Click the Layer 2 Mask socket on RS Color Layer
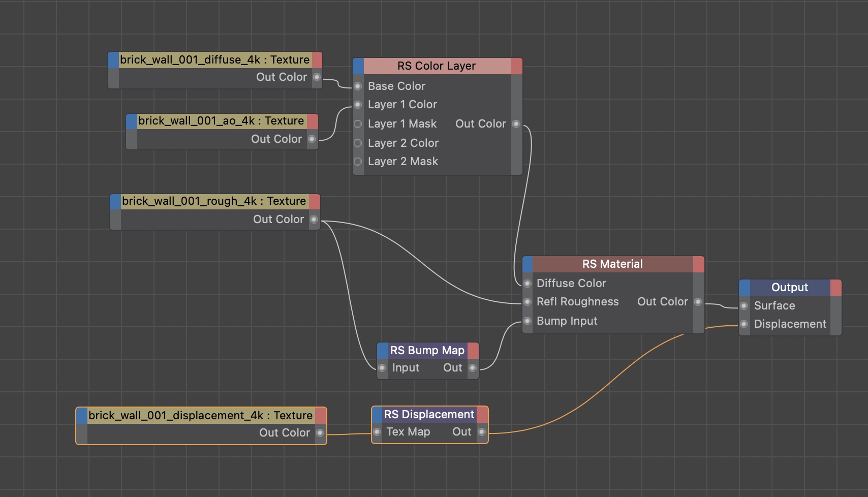The height and width of the screenshot is (497, 868). point(358,161)
